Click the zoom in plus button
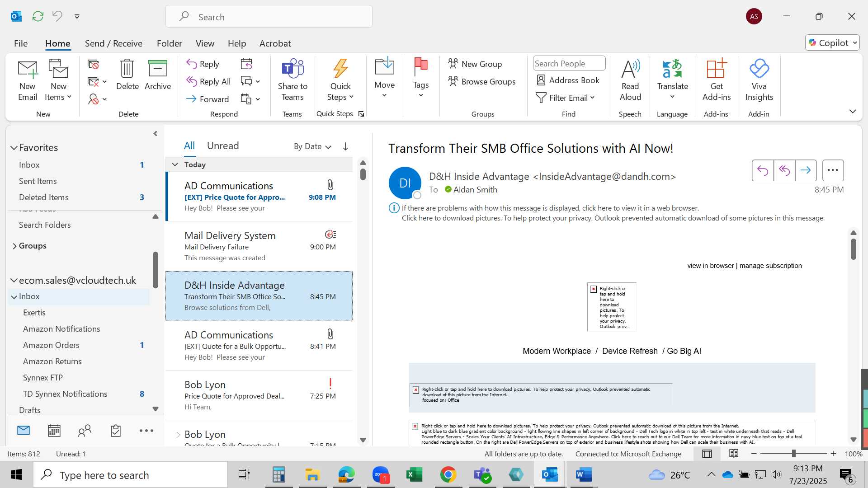 [833, 454]
